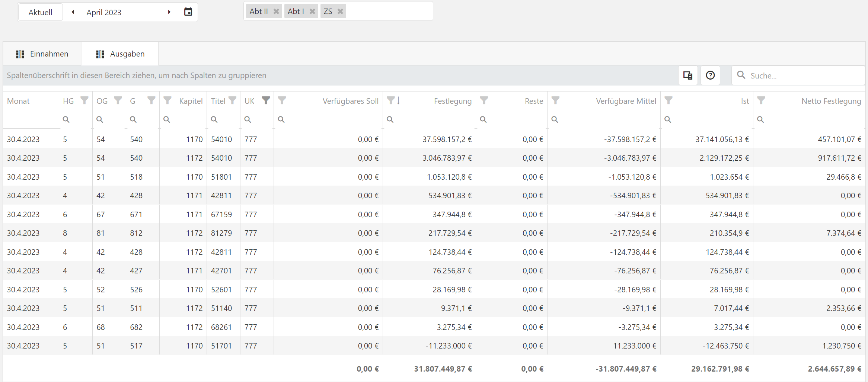Open filter for Verfügbare Mittel column
The height and width of the screenshot is (382, 868).
pos(555,100)
